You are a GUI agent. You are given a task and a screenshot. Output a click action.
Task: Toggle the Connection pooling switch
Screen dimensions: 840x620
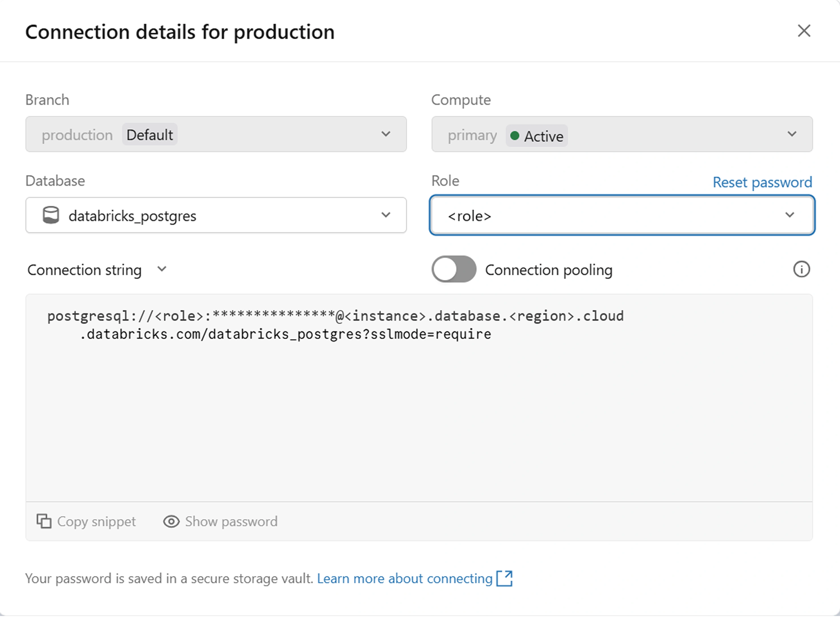[x=454, y=269]
